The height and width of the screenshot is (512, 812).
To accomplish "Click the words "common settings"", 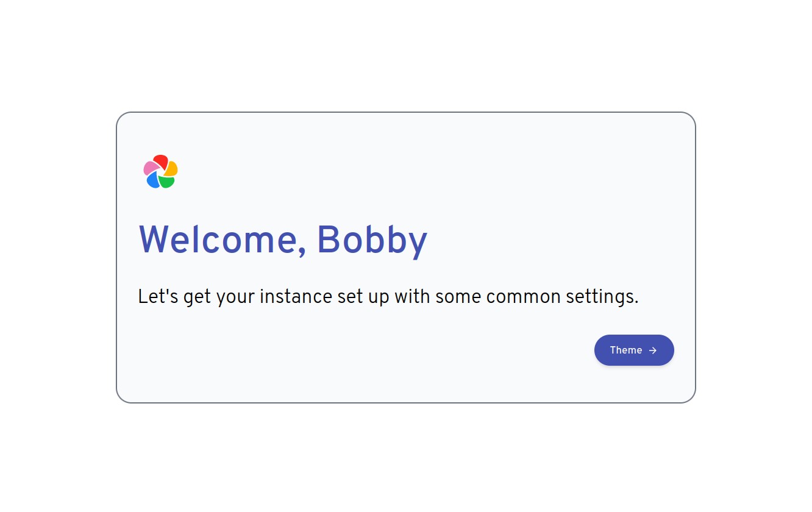I will pos(562,297).
